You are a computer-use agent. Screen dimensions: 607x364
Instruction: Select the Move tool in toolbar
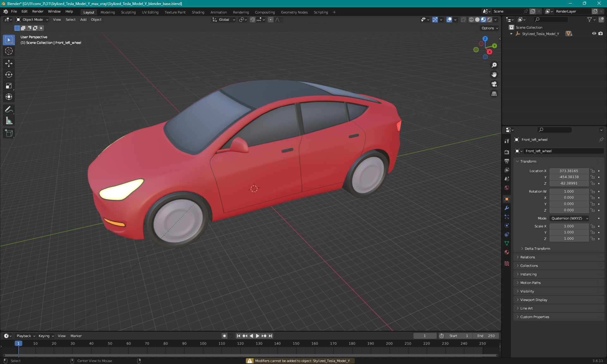pos(9,63)
